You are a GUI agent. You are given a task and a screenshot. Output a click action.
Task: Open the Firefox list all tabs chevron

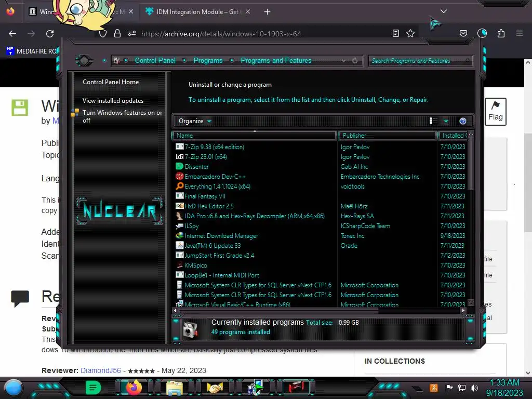point(444,11)
